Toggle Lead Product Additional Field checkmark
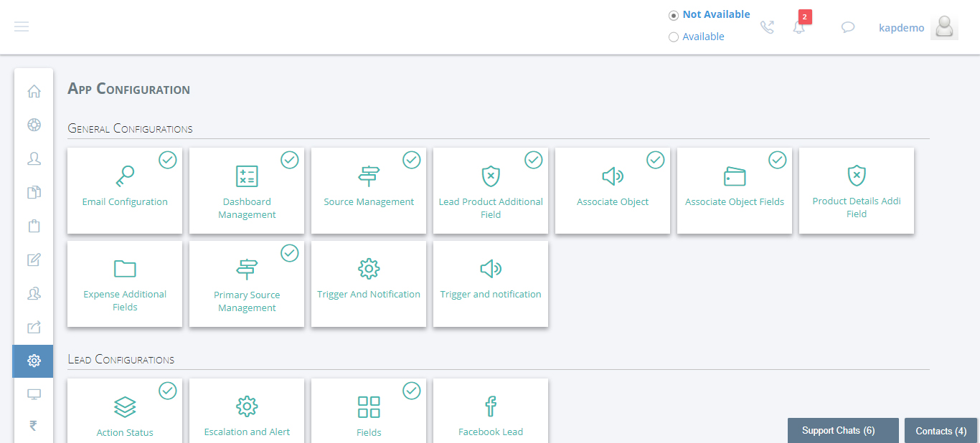 (534, 160)
